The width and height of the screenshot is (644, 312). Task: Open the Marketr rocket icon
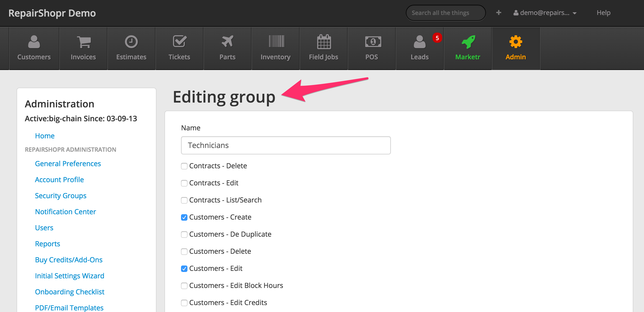[x=468, y=42]
